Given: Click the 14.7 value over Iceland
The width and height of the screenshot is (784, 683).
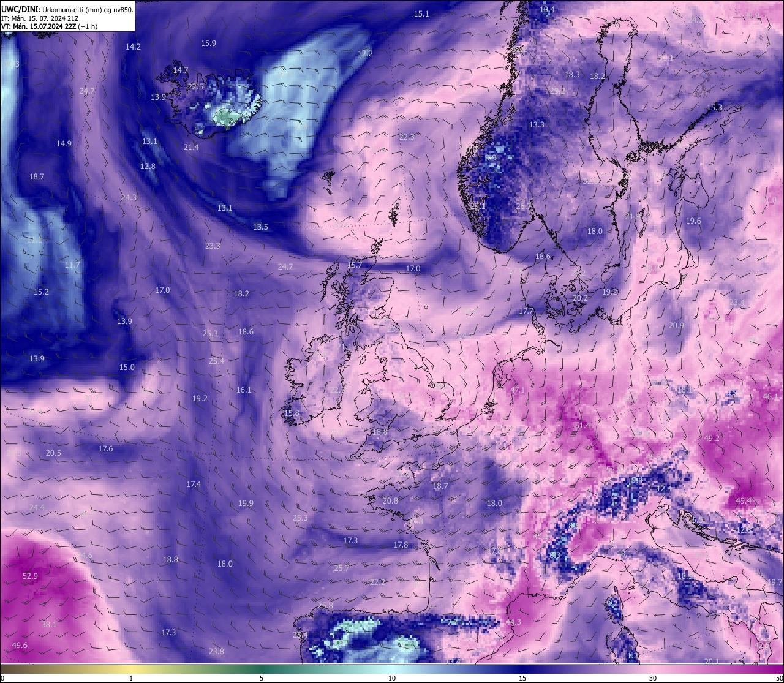Looking at the screenshot, I should (181, 70).
